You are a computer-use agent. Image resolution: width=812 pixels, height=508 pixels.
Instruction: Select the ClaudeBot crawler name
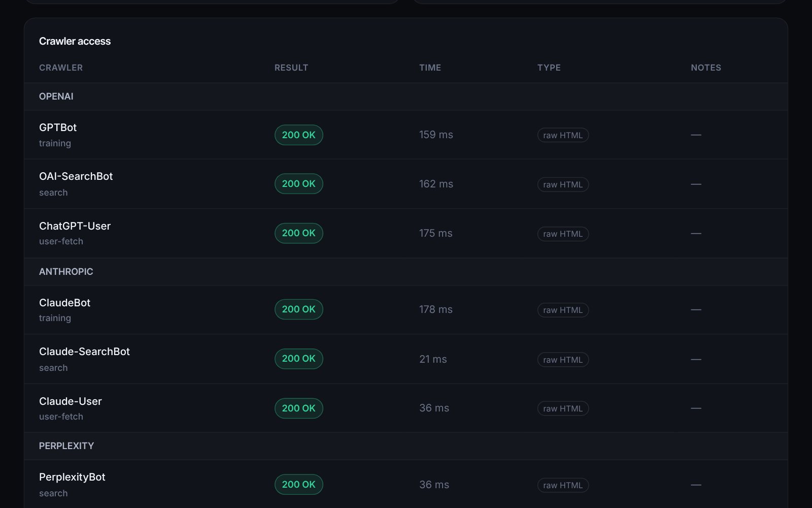pos(64,303)
